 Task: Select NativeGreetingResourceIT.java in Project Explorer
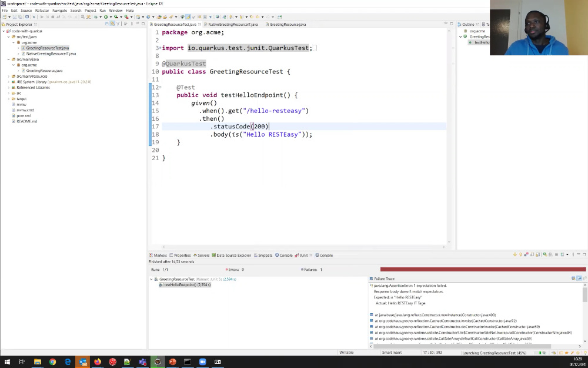tap(51, 54)
